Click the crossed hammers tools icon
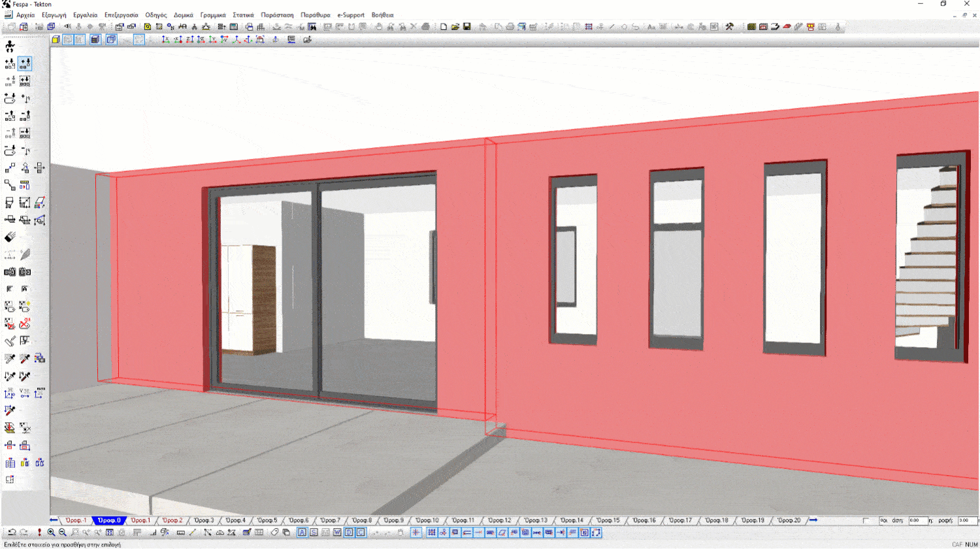Viewport: 980px width, 549px height. tap(730, 27)
